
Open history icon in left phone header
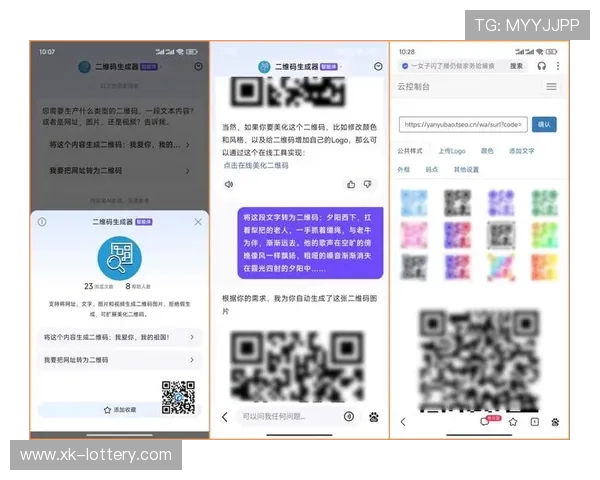[198, 67]
